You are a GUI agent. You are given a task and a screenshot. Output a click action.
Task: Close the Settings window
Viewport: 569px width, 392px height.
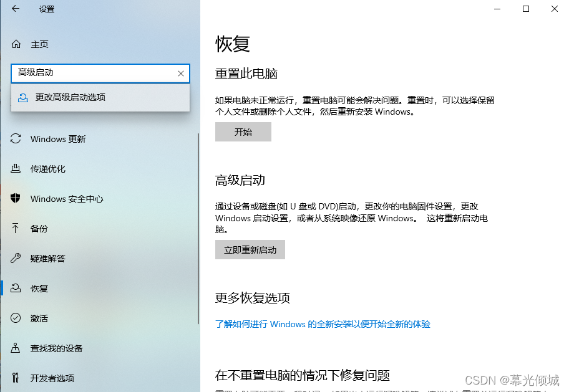click(x=555, y=9)
